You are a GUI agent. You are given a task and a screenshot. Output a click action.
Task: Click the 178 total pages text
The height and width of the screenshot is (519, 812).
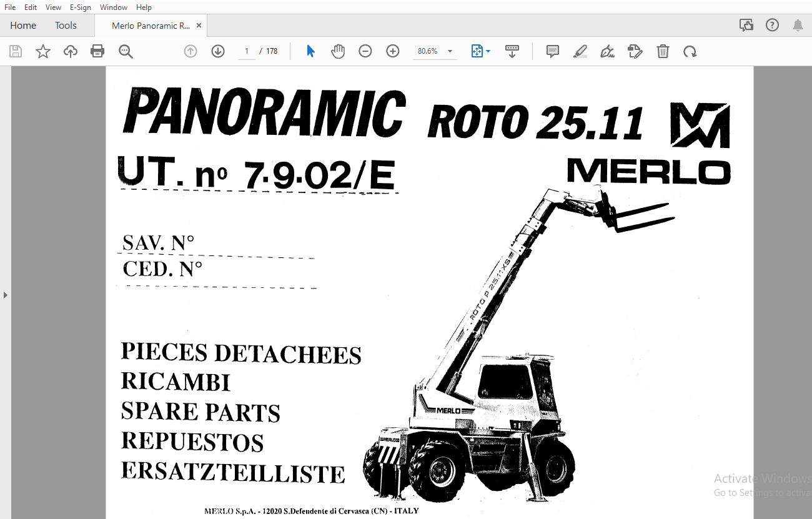click(x=272, y=51)
